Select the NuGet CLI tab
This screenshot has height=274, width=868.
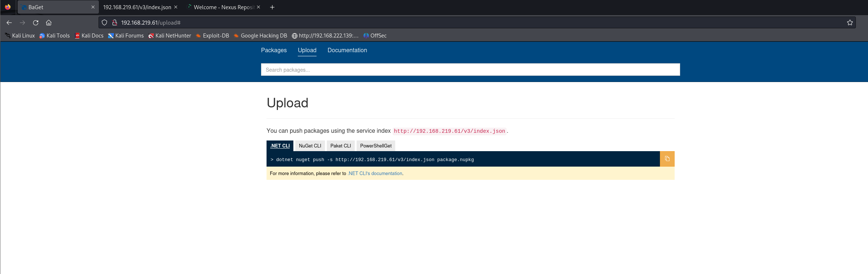tap(310, 146)
